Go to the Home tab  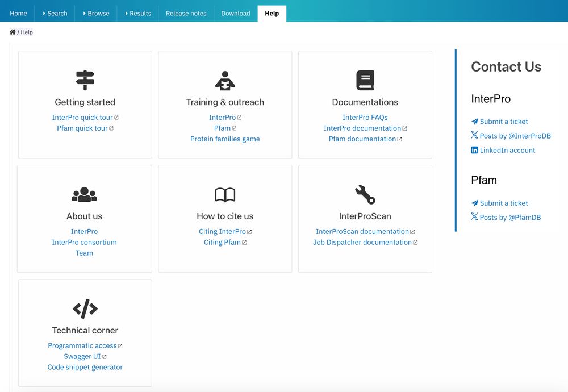[19, 14]
